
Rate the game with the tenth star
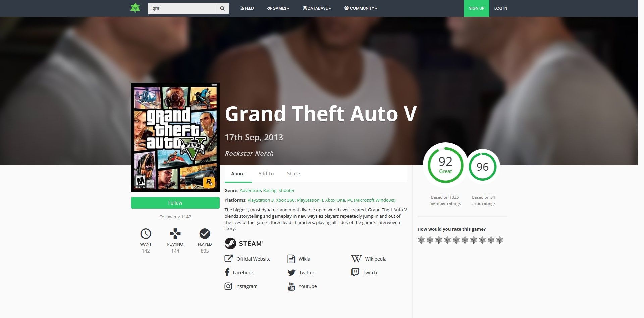(x=500, y=240)
